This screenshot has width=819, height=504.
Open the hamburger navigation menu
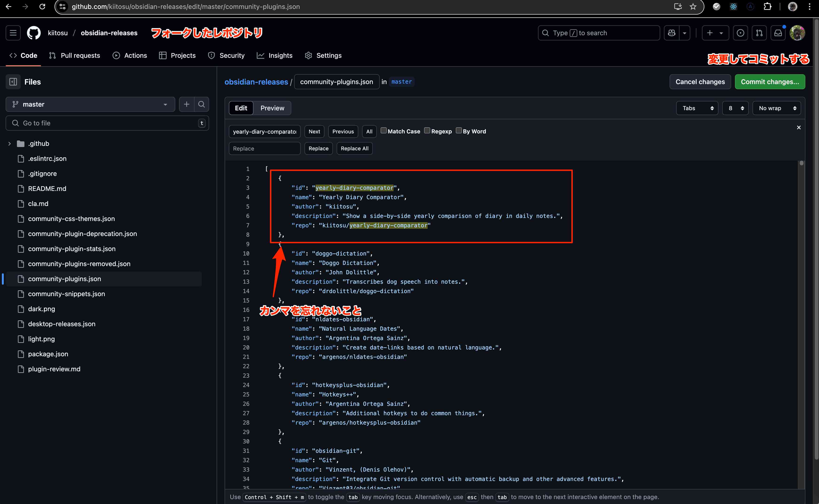coord(13,33)
